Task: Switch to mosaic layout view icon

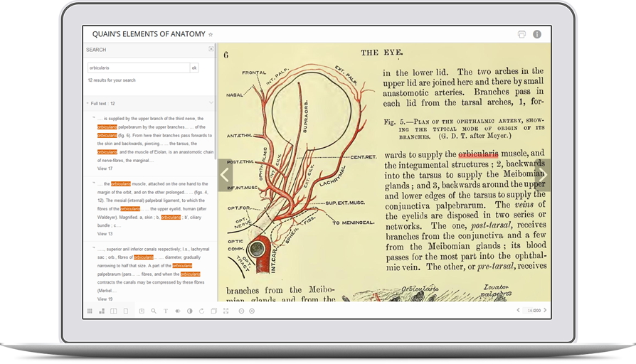Action: (x=102, y=311)
